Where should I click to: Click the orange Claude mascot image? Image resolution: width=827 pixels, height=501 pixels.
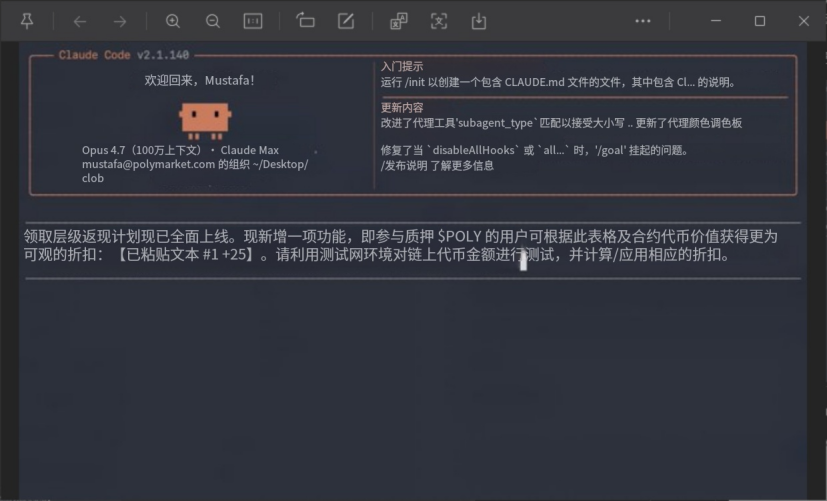click(205, 121)
